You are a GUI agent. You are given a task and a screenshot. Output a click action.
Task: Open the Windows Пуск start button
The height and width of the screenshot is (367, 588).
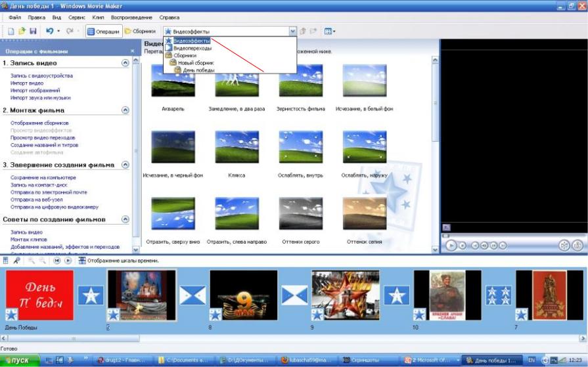click(20, 360)
